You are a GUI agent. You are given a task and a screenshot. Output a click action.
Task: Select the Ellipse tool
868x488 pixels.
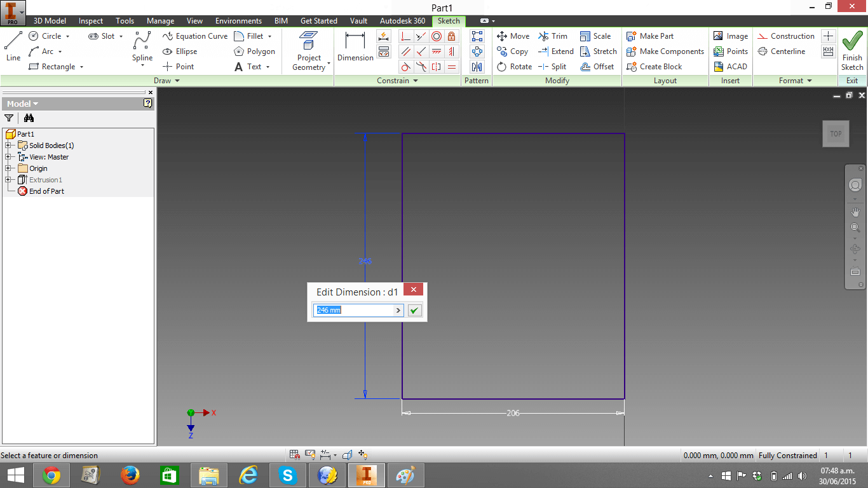coord(180,51)
